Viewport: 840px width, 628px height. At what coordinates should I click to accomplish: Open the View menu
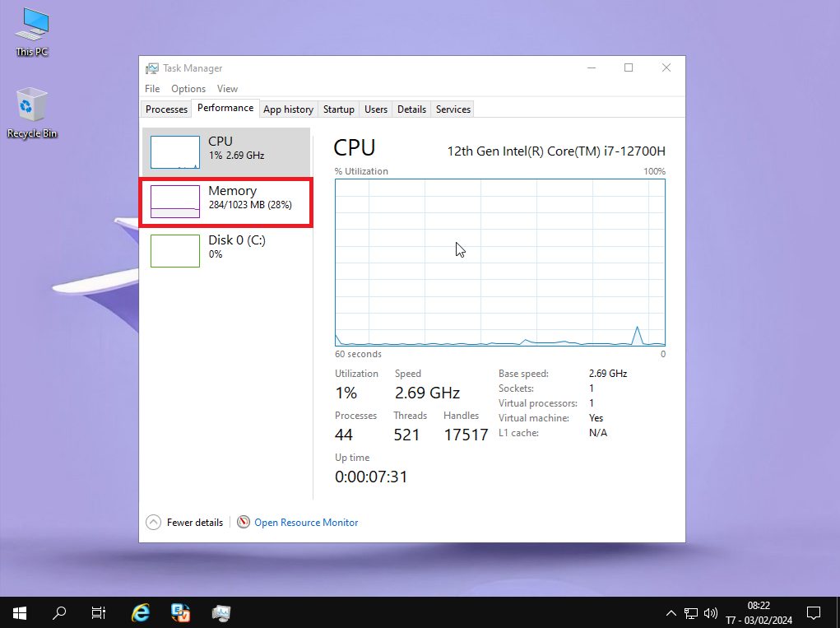pyautogui.click(x=227, y=89)
